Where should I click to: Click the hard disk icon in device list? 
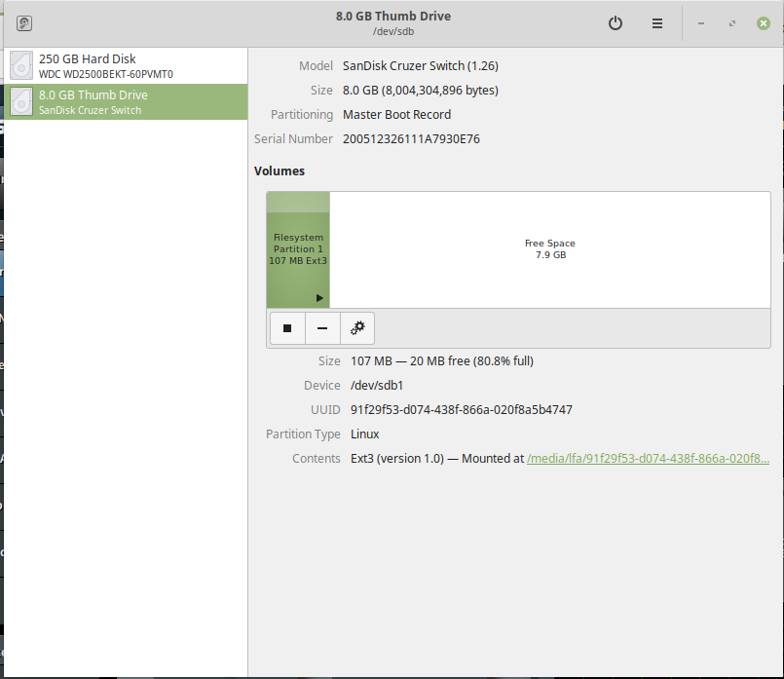21,65
